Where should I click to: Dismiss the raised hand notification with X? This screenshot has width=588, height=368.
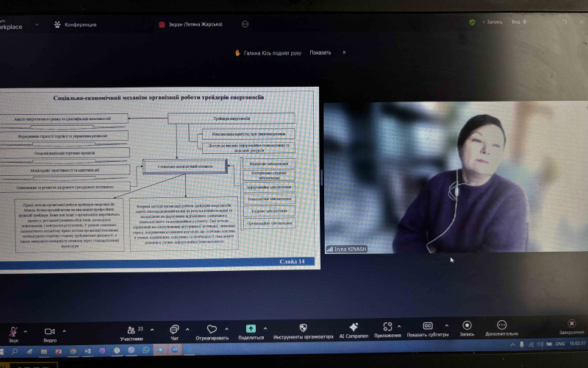pyautogui.click(x=344, y=52)
